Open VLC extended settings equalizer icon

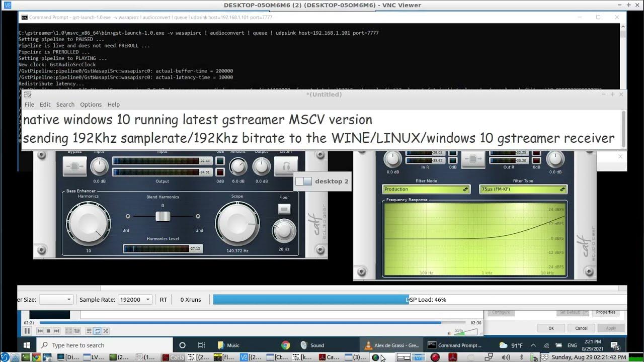[77, 331]
